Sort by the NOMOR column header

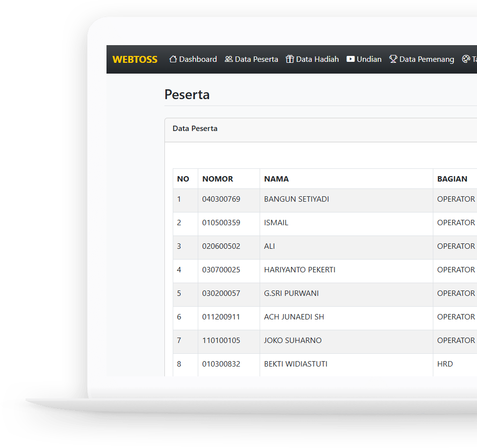coord(217,179)
